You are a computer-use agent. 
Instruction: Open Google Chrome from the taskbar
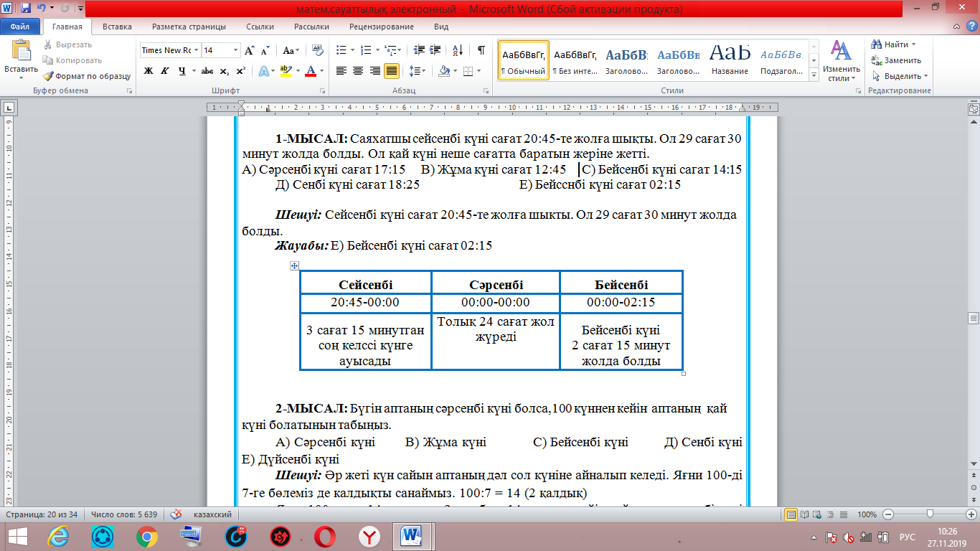(x=147, y=535)
